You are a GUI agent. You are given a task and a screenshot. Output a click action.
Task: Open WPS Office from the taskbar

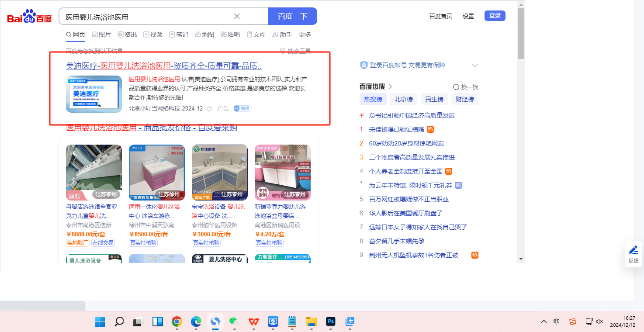coord(253,322)
